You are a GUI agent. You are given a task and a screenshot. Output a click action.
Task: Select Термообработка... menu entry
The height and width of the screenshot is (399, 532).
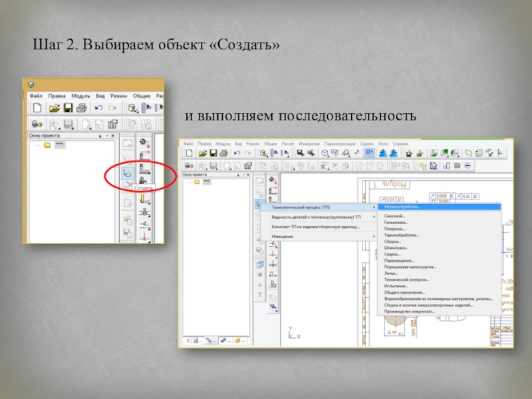[x=401, y=235]
